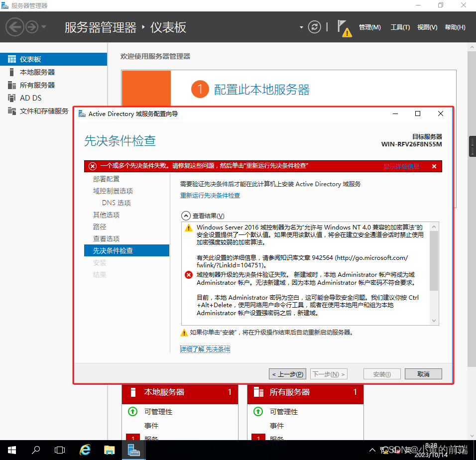476x460 pixels.
Task: Go to the 域控制器选项 wizard step
Action: 113,191
